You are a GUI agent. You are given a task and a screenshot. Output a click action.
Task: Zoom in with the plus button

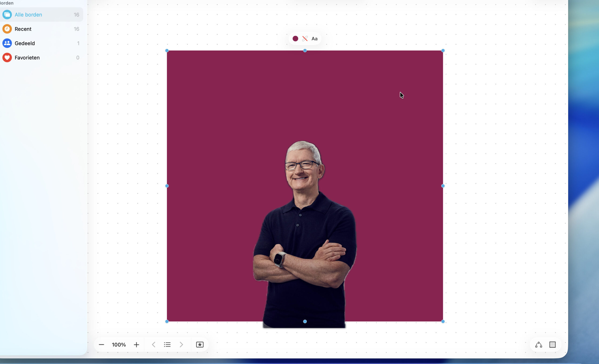pos(136,345)
